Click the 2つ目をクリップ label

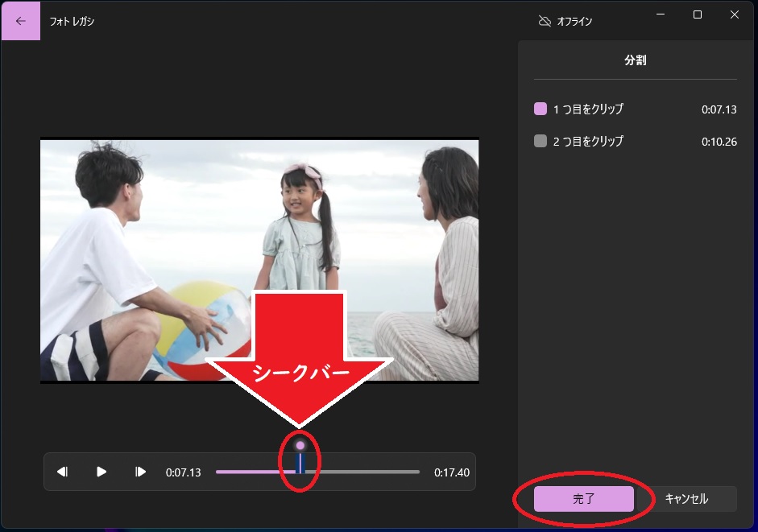(588, 141)
